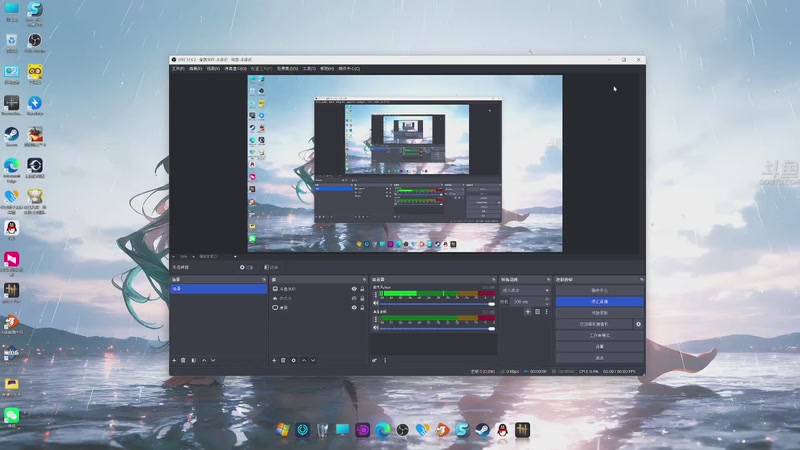This screenshot has height=450, width=800.
Task: Open Microsoft Edge from the taskbar
Action: [383, 430]
